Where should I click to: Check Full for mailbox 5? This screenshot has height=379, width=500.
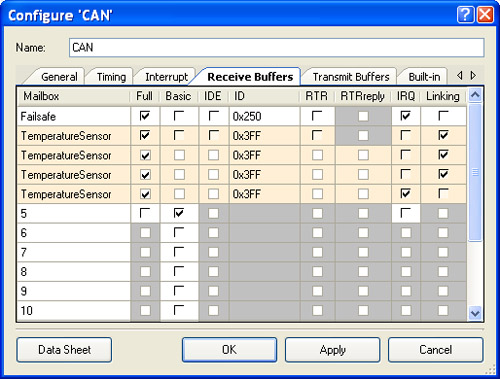click(x=145, y=213)
